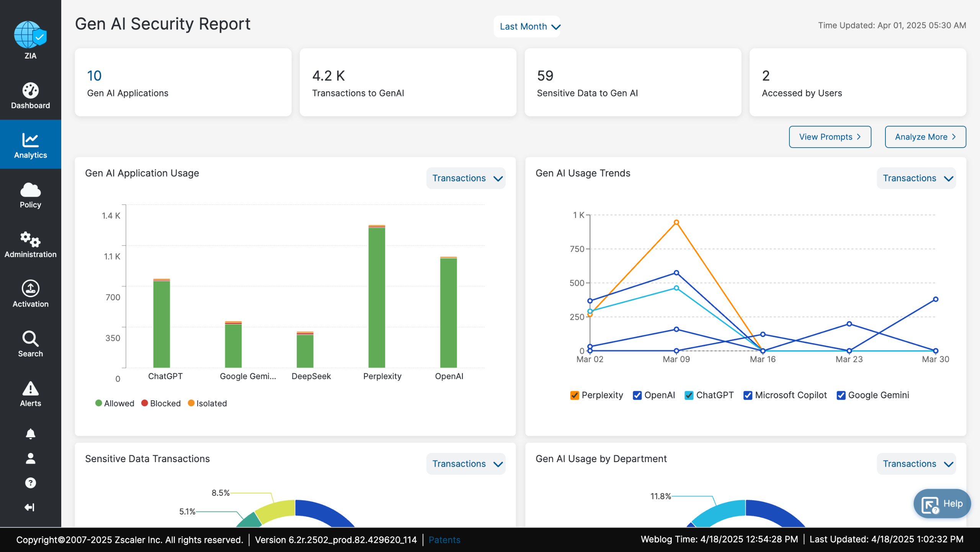Open the Policy cloud icon

click(30, 190)
